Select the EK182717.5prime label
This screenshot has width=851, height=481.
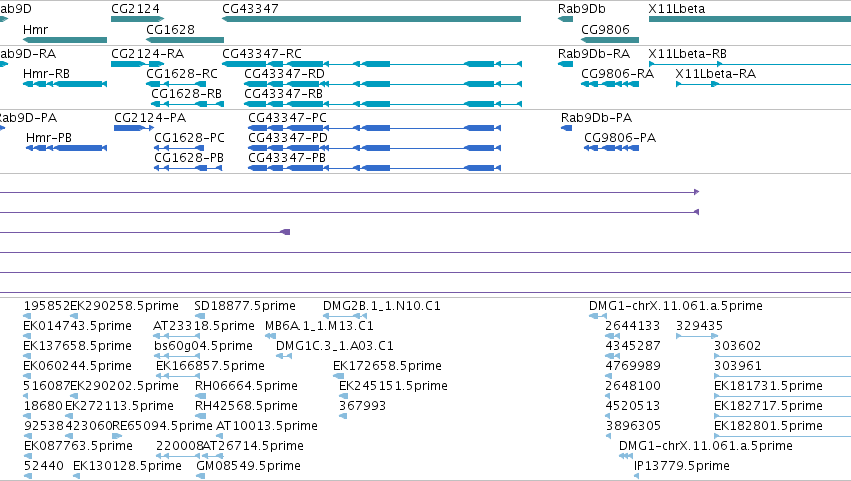pos(768,406)
